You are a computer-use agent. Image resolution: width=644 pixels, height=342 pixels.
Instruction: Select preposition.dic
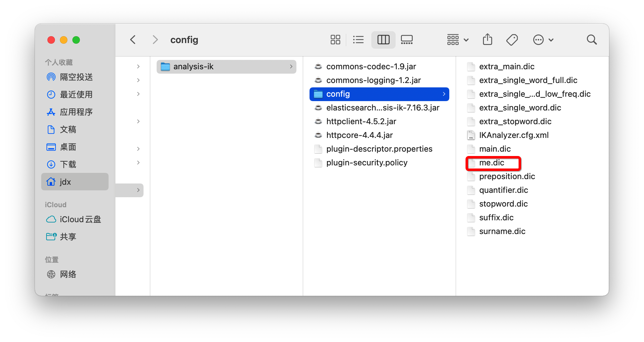[x=532, y=176]
